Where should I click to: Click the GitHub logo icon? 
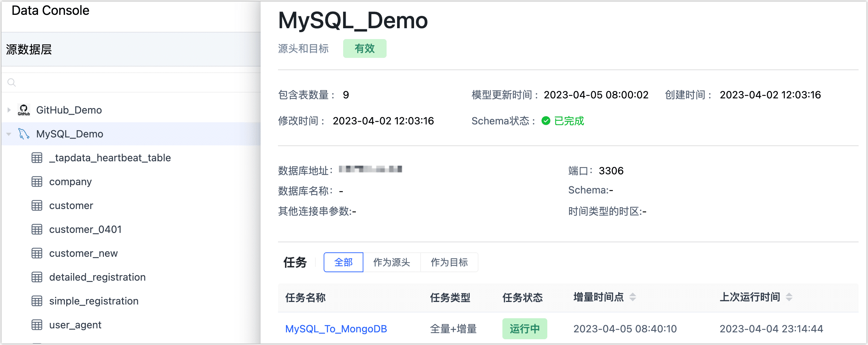pyautogui.click(x=24, y=110)
